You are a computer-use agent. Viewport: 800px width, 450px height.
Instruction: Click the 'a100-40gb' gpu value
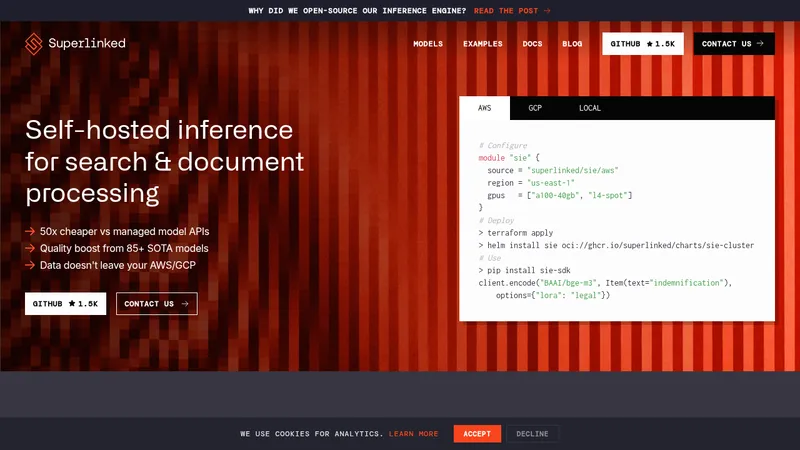[x=555, y=195]
